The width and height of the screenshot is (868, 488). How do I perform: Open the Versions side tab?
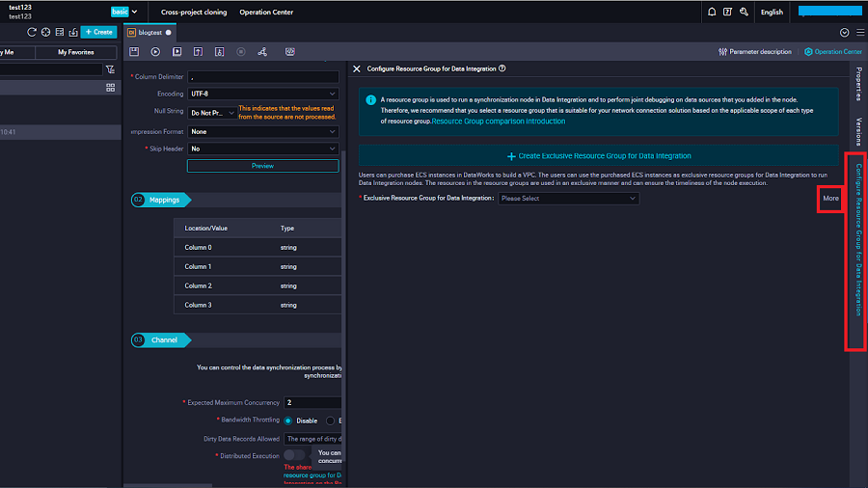858,130
